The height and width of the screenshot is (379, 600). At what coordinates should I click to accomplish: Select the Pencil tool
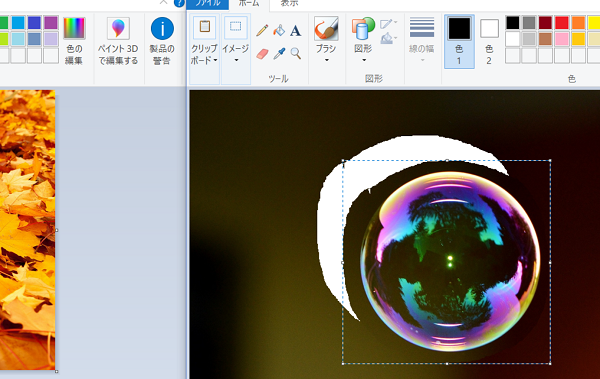(262, 31)
